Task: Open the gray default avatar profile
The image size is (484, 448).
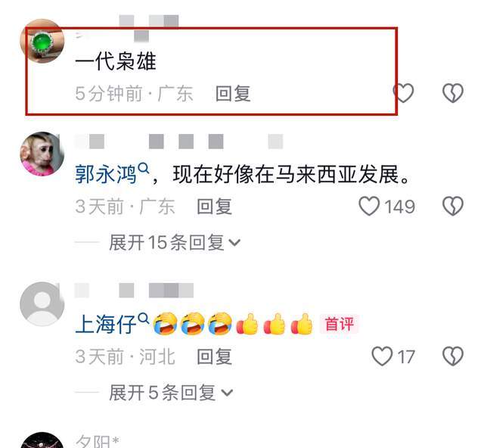Action: (42, 304)
